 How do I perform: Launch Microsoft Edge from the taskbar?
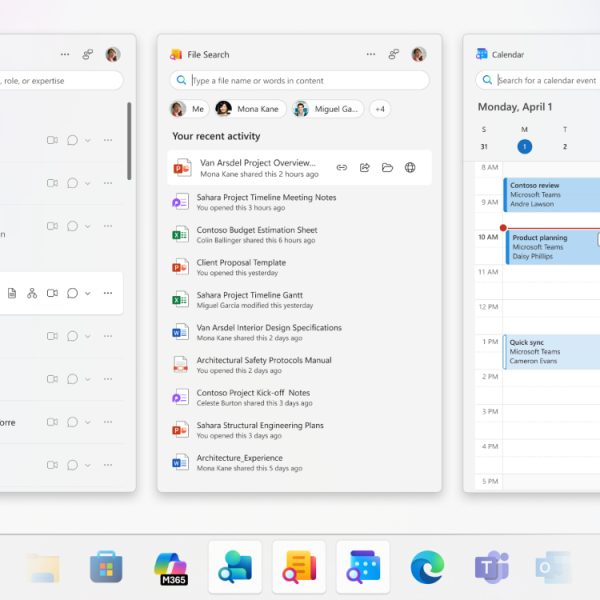(427, 567)
